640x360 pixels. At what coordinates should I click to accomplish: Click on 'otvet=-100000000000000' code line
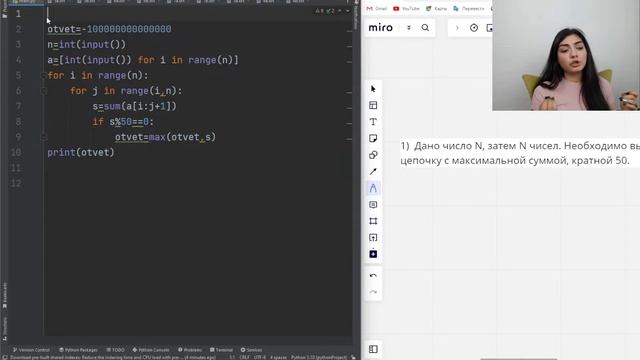click(109, 29)
